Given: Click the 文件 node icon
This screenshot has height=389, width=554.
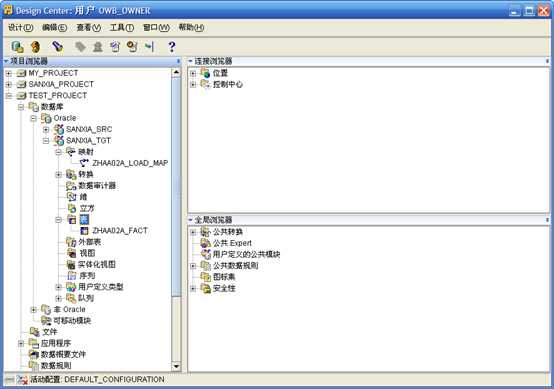Looking at the screenshot, I should coord(34,332).
